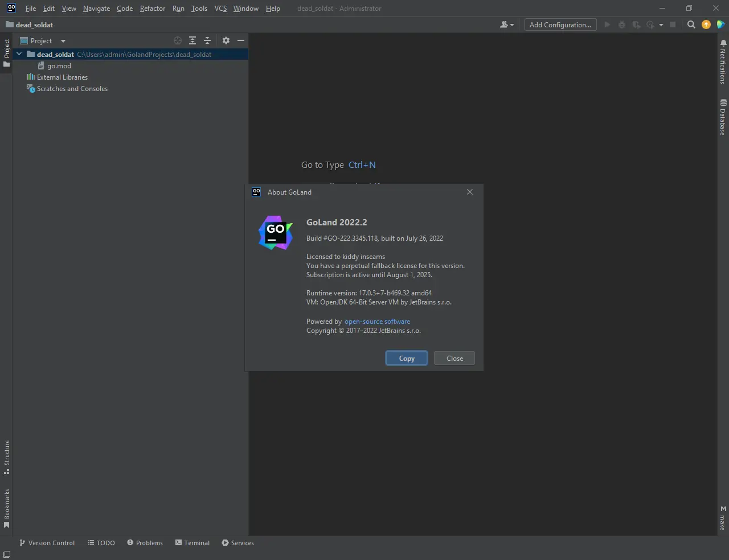The image size is (729, 560).
Task: Select External Libraries in project tree
Action: (62, 77)
